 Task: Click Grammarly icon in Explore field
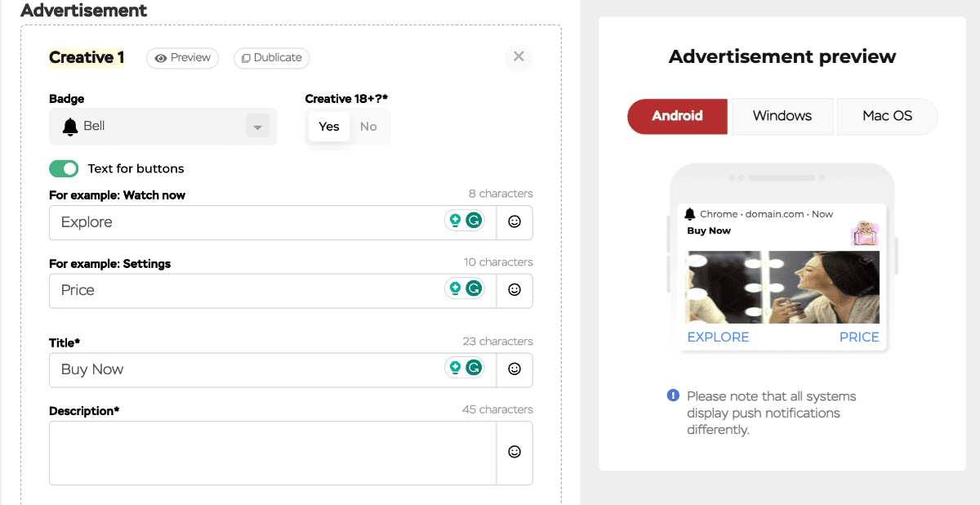coord(474,221)
